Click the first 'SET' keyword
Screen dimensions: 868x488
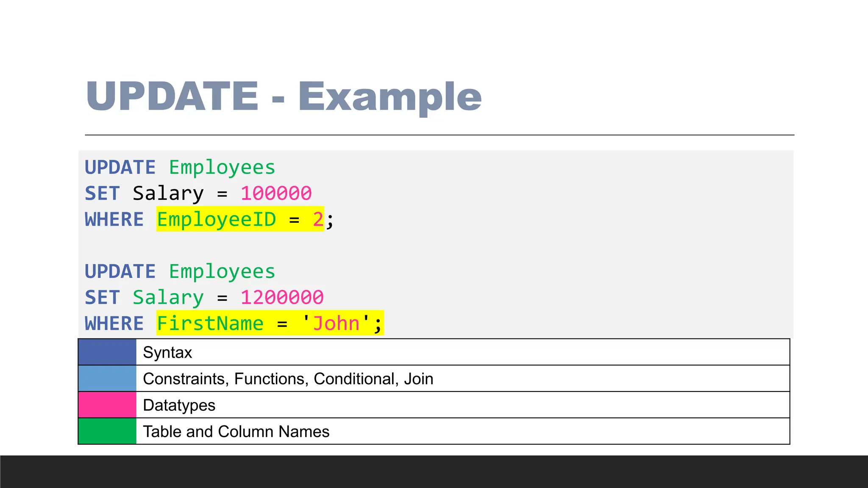pyautogui.click(x=103, y=193)
